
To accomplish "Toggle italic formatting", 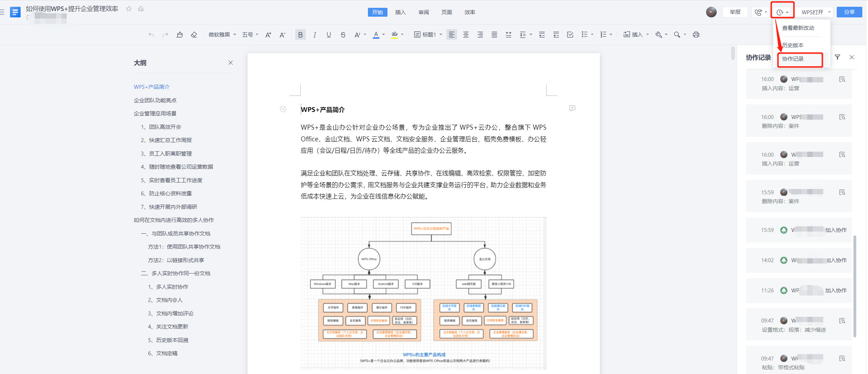I will 315,34.
